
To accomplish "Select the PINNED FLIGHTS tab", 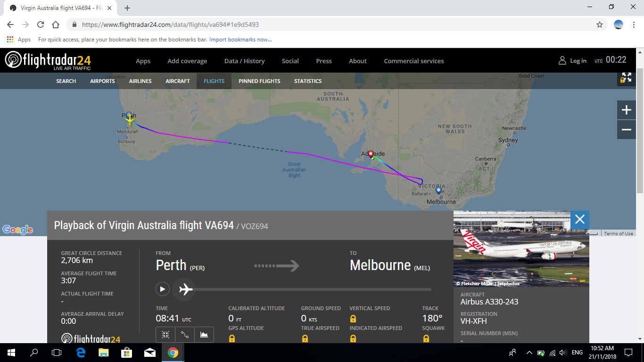I will coord(259,81).
